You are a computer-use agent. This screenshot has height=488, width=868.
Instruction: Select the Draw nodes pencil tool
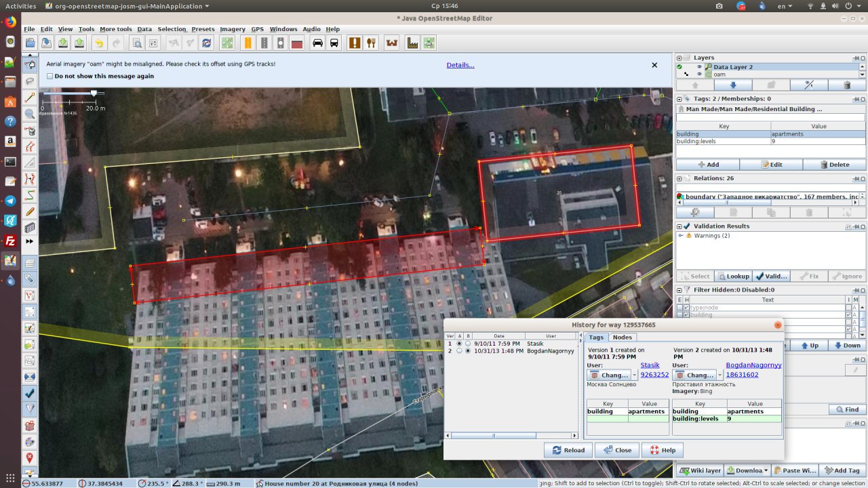point(30,98)
